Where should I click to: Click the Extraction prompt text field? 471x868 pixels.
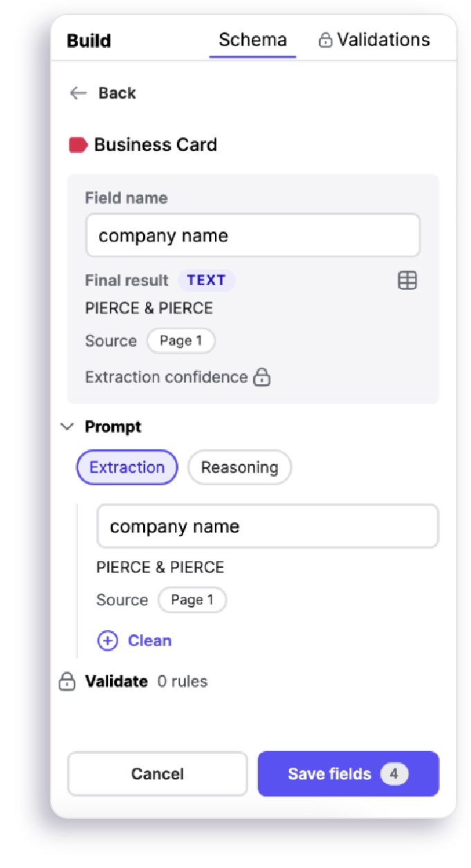(x=268, y=526)
